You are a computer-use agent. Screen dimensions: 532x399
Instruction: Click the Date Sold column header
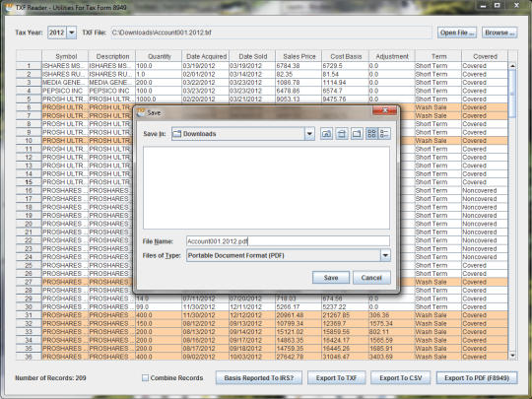pyautogui.click(x=252, y=56)
